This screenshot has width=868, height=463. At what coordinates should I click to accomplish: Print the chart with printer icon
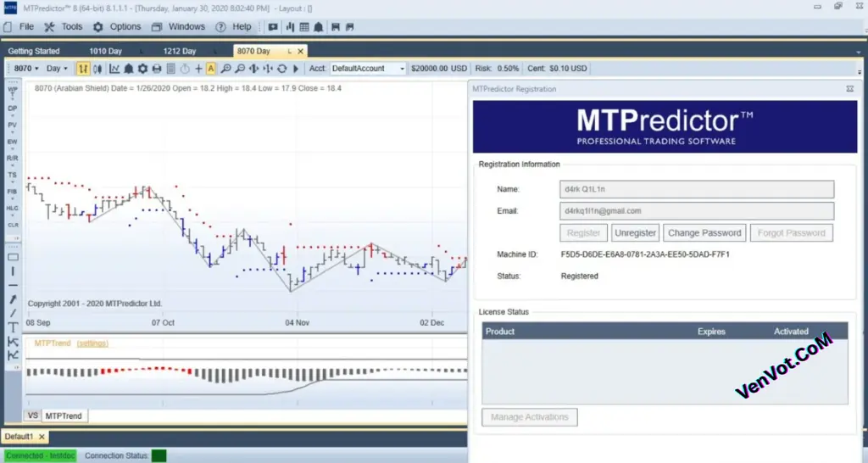pos(157,69)
